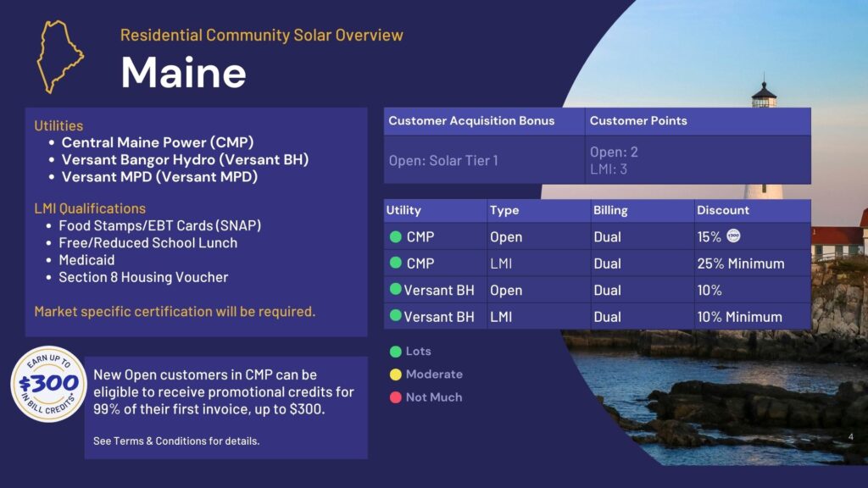
Task: Click "Open" type in CMP row
Action: coord(506,237)
